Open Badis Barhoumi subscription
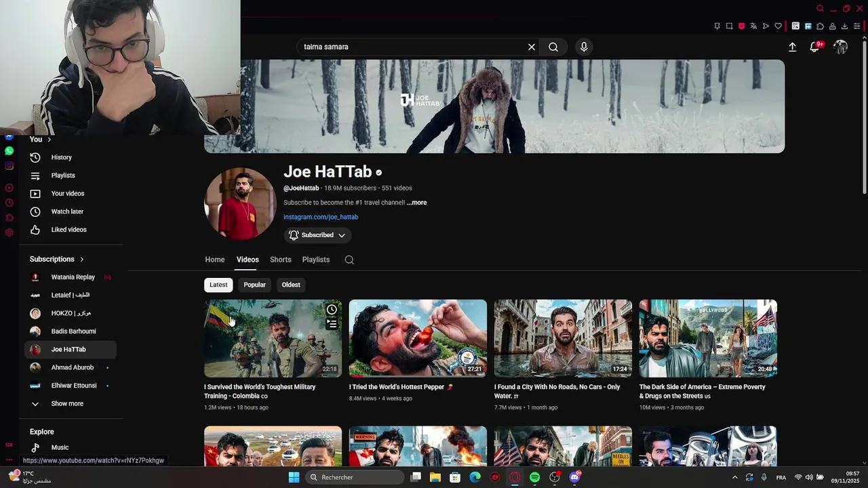Screen dimensions: 868x488 [x=70, y=331]
